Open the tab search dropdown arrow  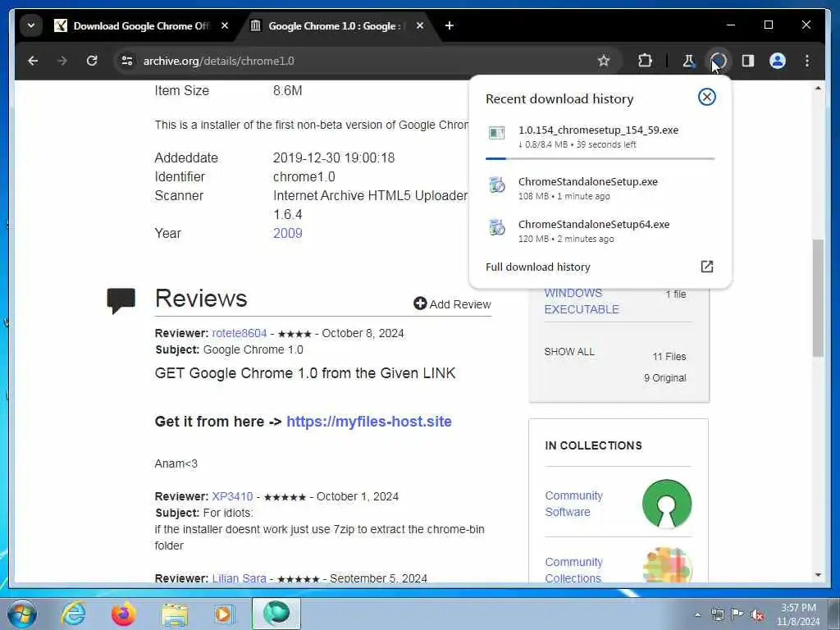31,25
